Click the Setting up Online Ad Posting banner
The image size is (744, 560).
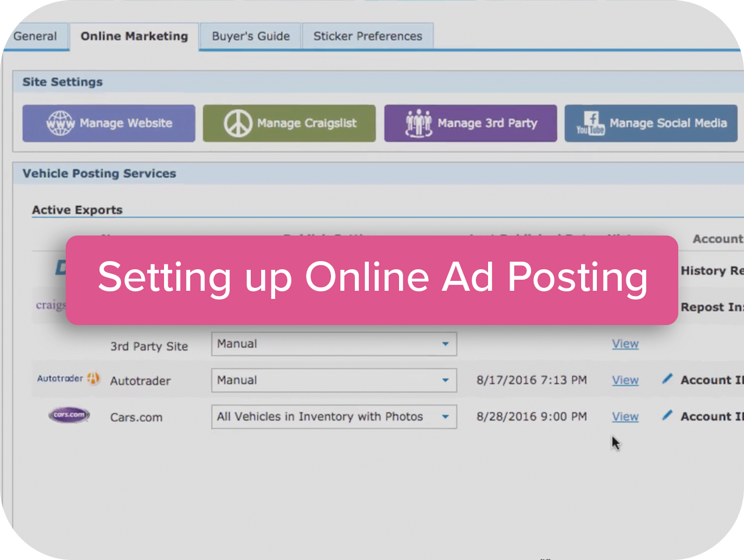(372, 280)
